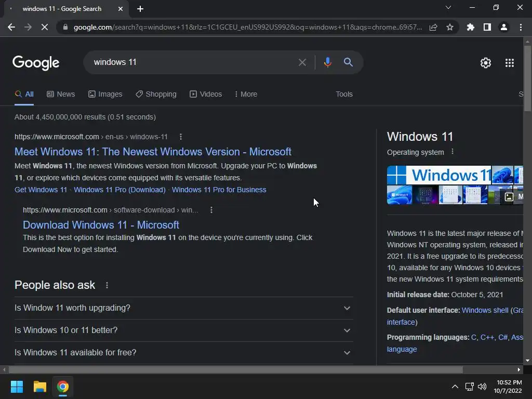Open network status in system tray

(x=469, y=387)
